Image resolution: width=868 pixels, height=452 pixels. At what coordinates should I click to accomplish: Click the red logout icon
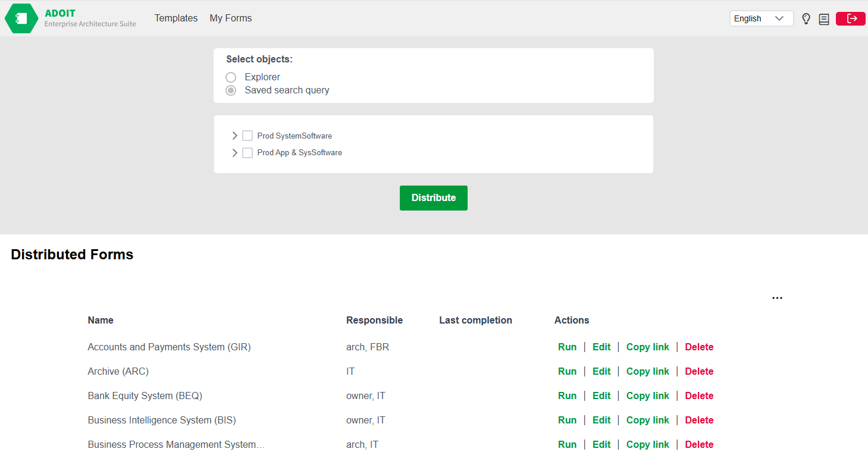[x=851, y=19]
